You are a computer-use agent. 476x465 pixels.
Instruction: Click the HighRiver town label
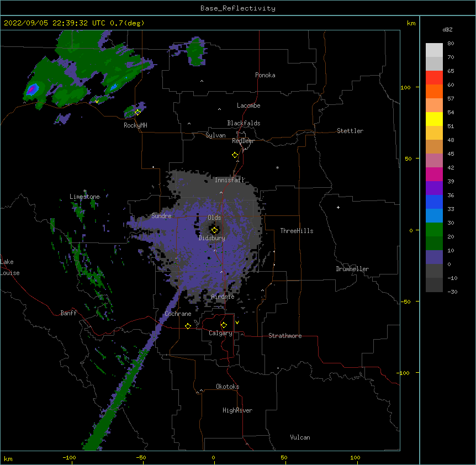click(237, 410)
